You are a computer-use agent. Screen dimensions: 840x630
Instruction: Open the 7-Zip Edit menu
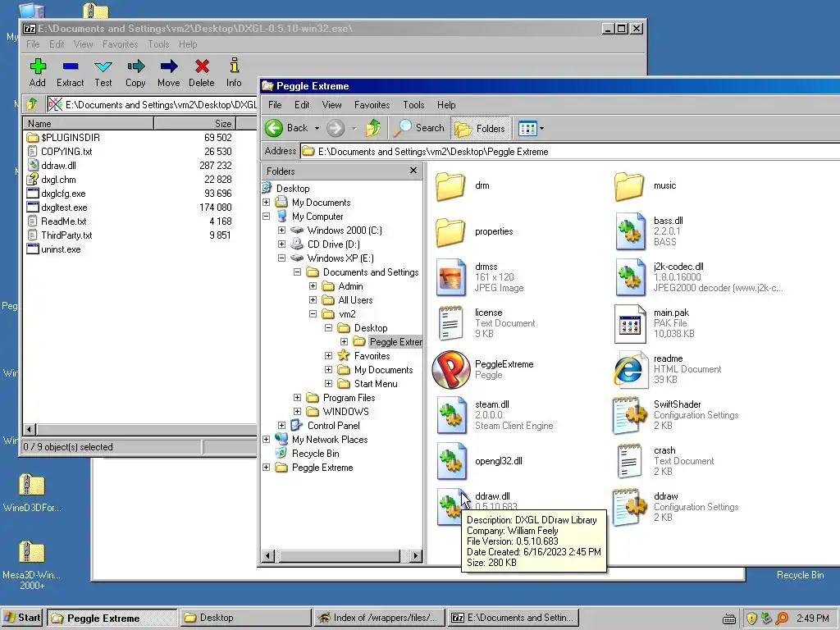pyautogui.click(x=57, y=44)
